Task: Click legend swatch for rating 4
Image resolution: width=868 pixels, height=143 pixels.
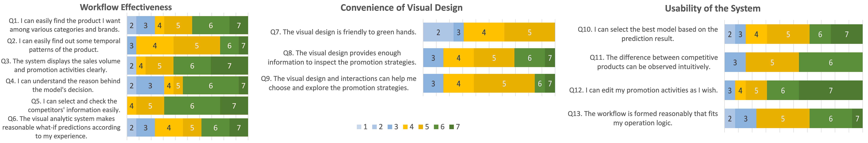Action: [x=405, y=127]
